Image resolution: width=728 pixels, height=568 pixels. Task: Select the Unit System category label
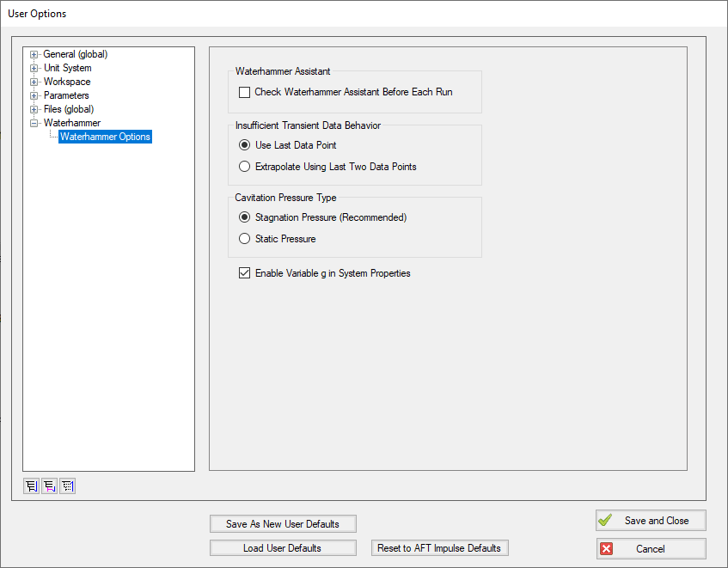(x=67, y=68)
